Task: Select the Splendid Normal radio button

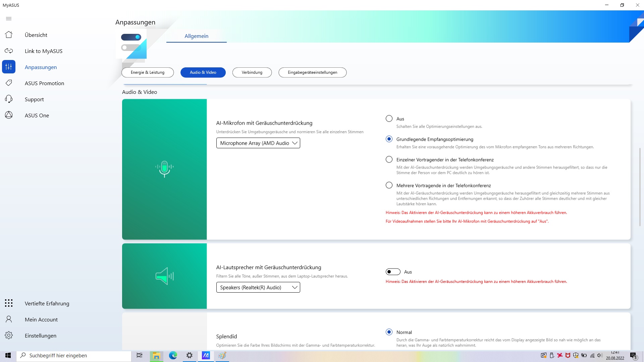Action: [x=389, y=332]
